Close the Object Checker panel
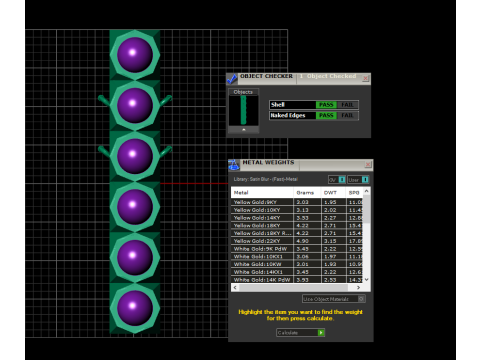 365,78
